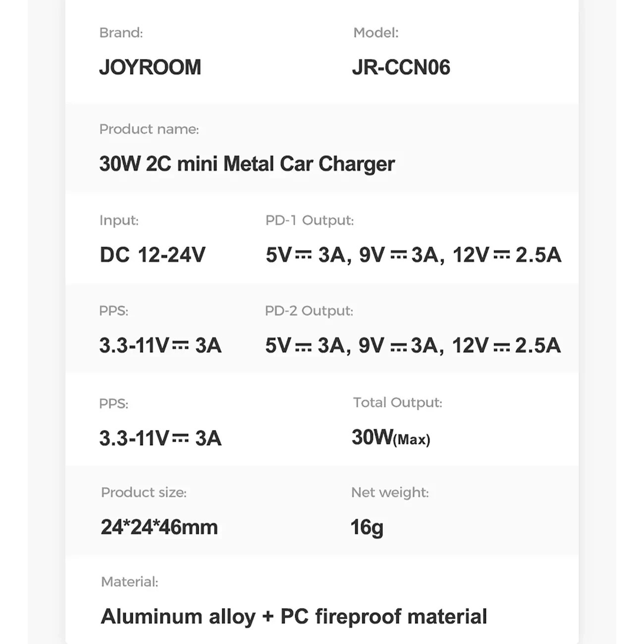
Task: Select the Aluminum alloy + PC fireproof material text
Action: pyautogui.click(x=294, y=617)
